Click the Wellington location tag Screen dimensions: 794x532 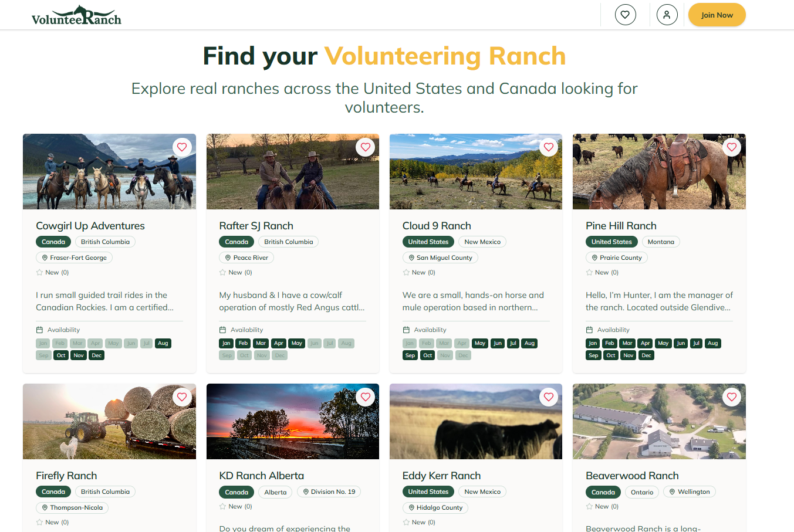pyautogui.click(x=690, y=492)
